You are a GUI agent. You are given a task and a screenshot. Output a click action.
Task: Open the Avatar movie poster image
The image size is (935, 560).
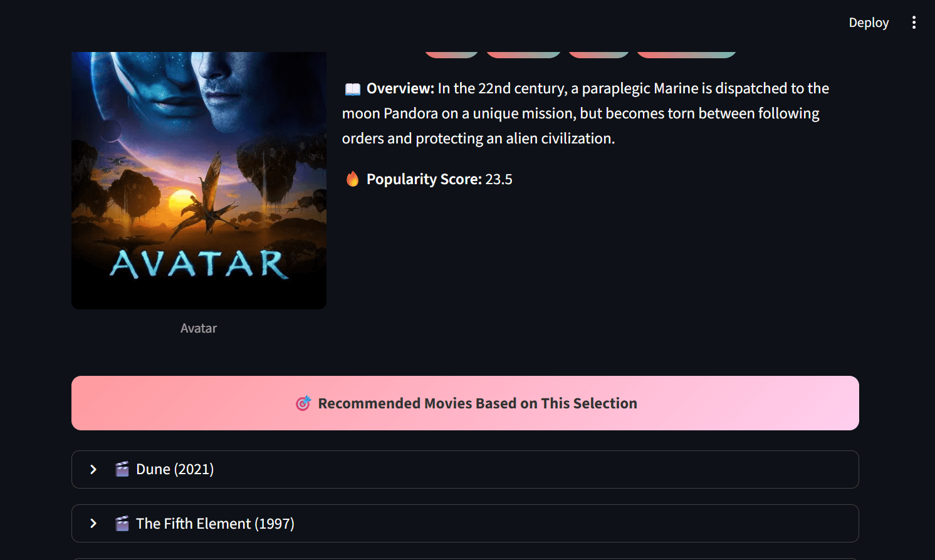tap(199, 180)
